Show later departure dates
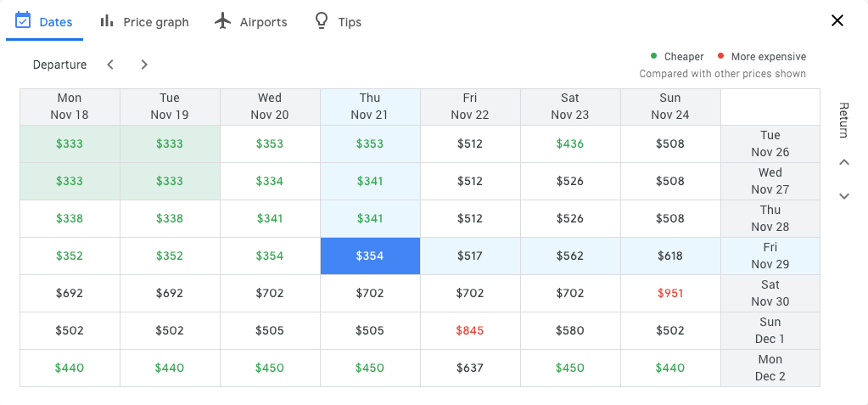The height and width of the screenshot is (405, 868). point(144,65)
